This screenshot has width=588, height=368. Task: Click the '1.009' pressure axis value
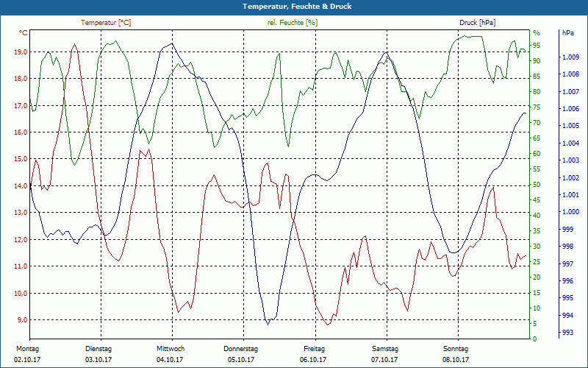pos(570,57)
